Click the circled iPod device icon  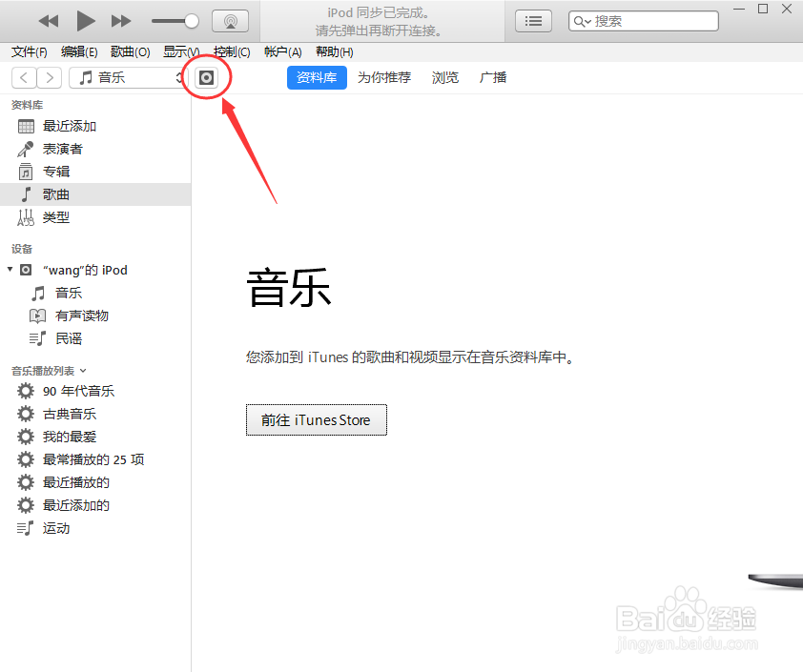tap(207, 77)
